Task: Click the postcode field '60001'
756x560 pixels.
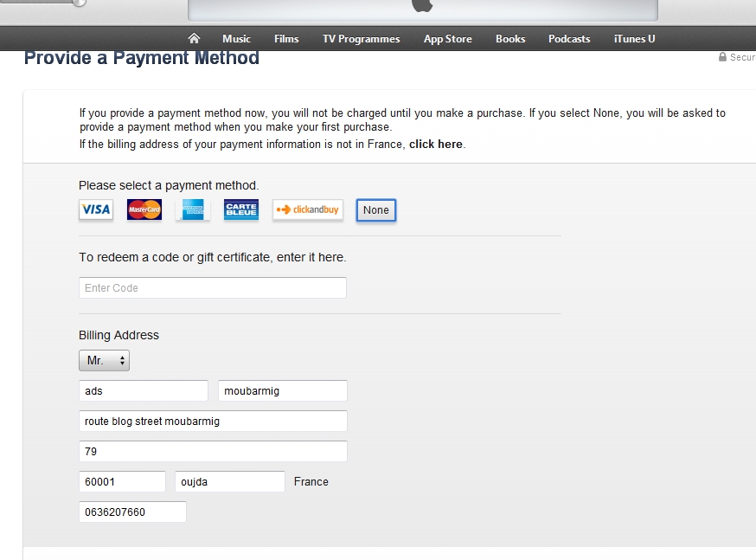Action: 122,482
